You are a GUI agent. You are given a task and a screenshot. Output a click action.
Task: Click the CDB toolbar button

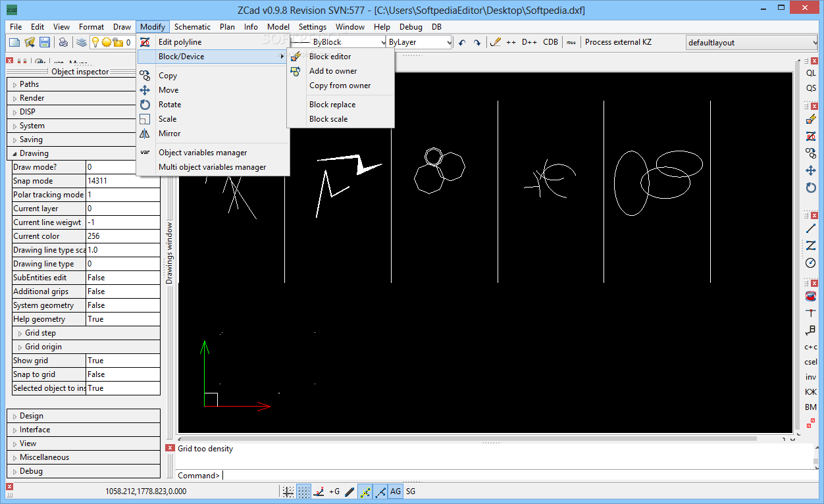pyautogui.click(x=550, y=42)
